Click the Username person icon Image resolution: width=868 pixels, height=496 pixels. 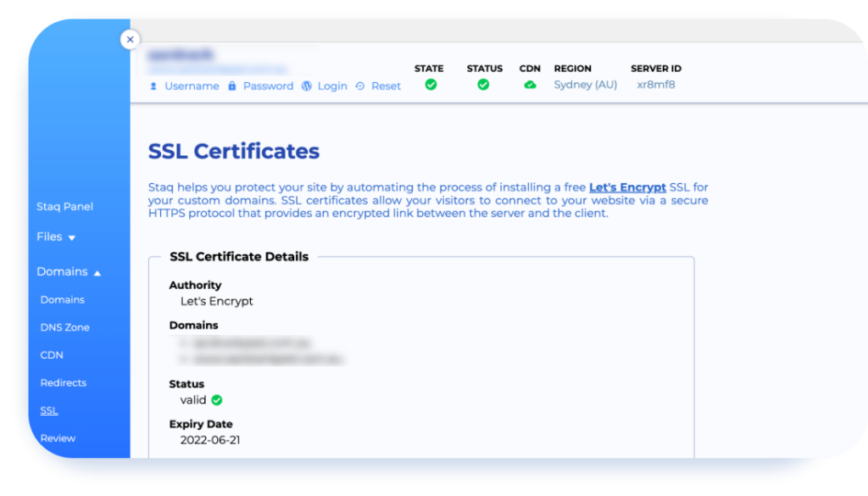point(153,86)
